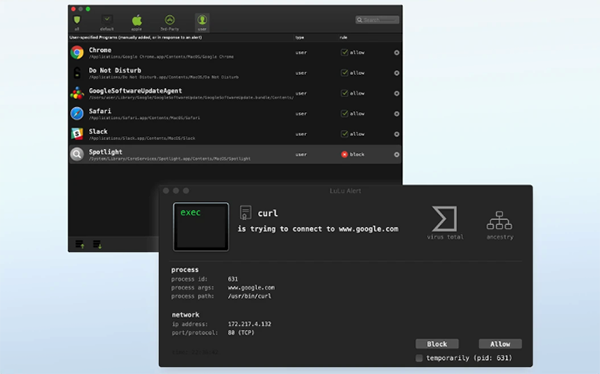The image size is (600, 374).
Task: Open the default rules tab
Action: pyautogui.click(x=107, y=23)
